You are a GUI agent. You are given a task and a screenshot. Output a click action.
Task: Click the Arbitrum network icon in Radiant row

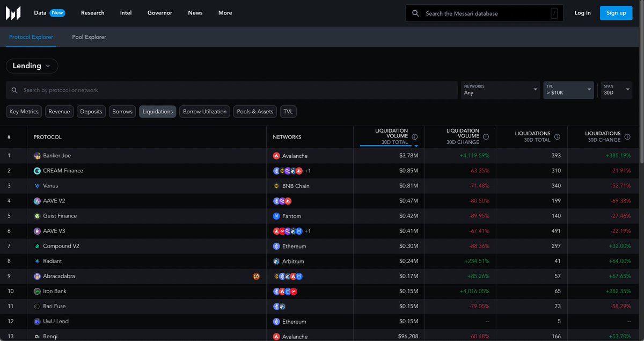277,261
